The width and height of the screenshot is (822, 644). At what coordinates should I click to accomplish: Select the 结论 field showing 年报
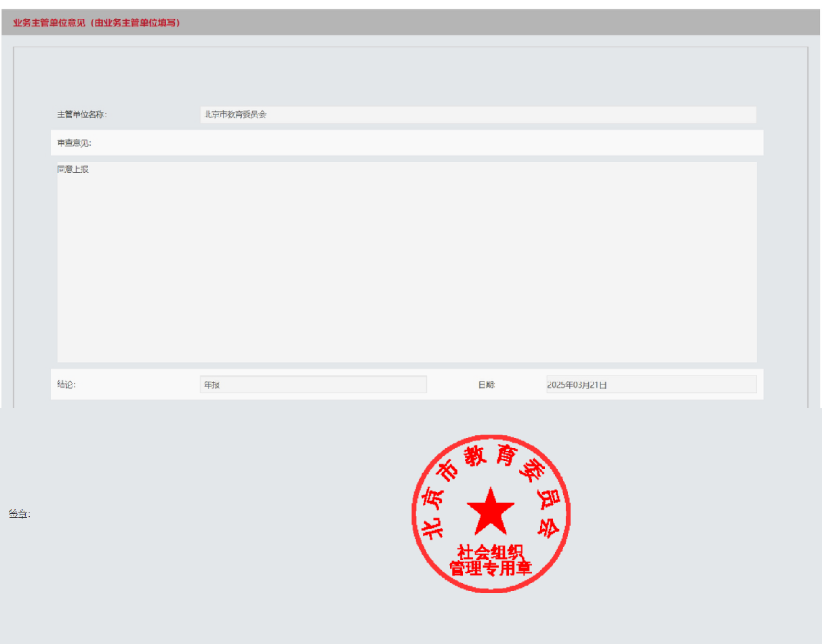pos(313,385)
